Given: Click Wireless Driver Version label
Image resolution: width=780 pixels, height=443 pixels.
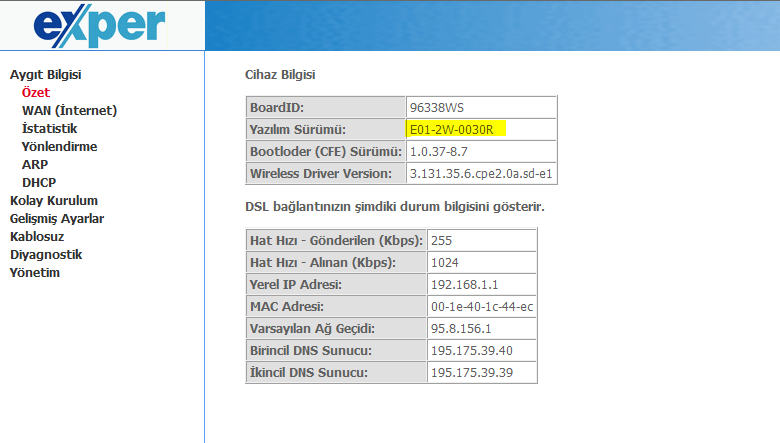Looking at the screenshot, I should pyautogui.click(x=321, y=174).
